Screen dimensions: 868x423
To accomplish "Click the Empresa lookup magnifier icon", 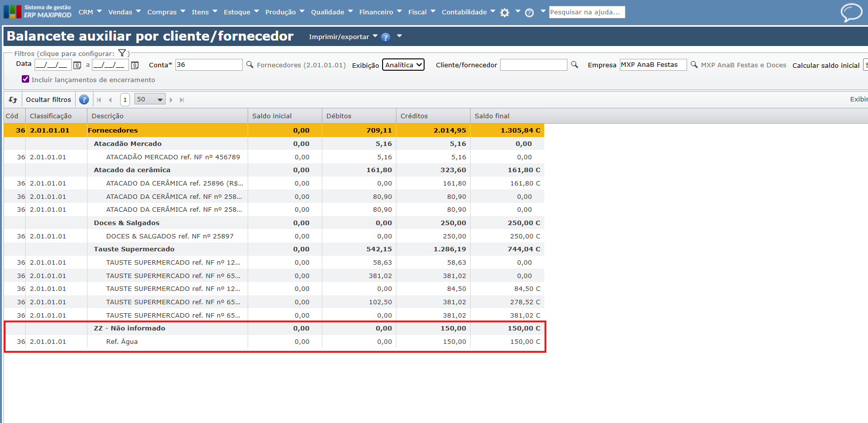I will coord(694,64).
